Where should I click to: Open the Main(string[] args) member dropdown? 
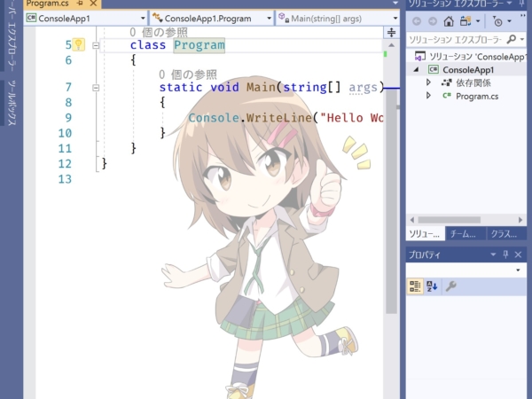395,19
